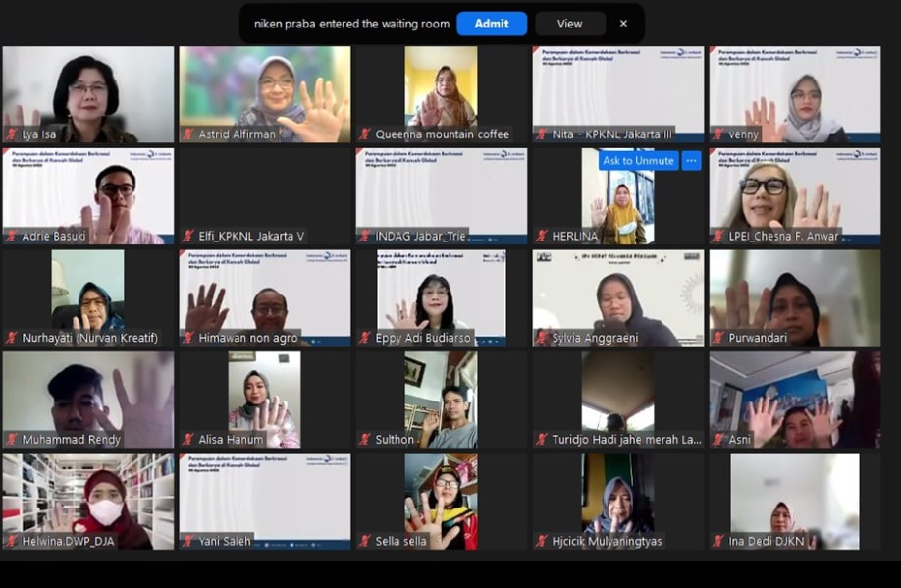
Task: Admit niken praba from the waiting room
Action: [x=491, y=24]
